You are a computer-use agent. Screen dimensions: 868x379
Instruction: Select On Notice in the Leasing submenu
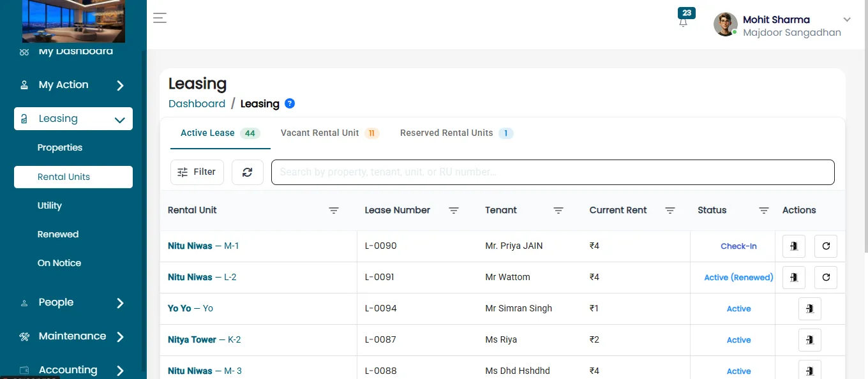[59, 263]
